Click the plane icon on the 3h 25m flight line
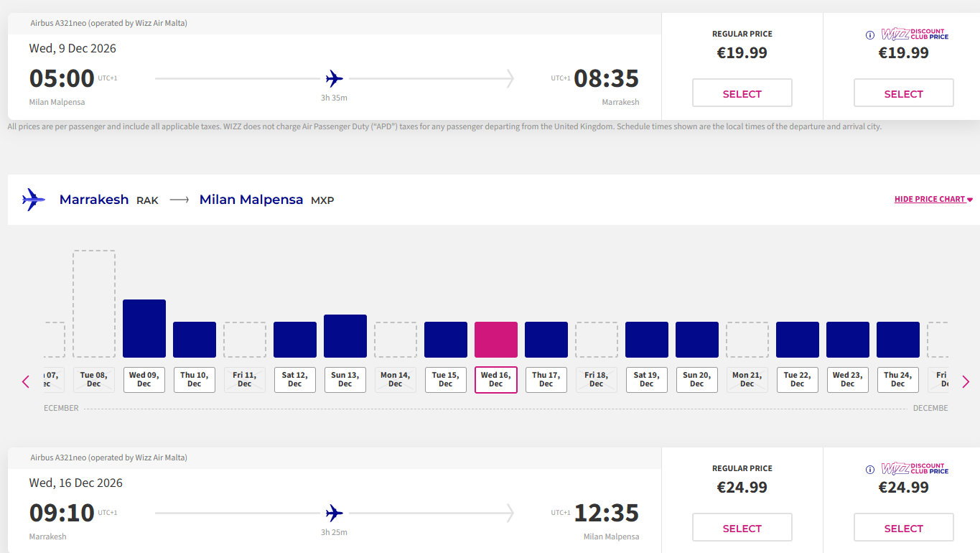The width and height of the screenshot is (980, 553). pyautogui.click(x=335, y=513)
